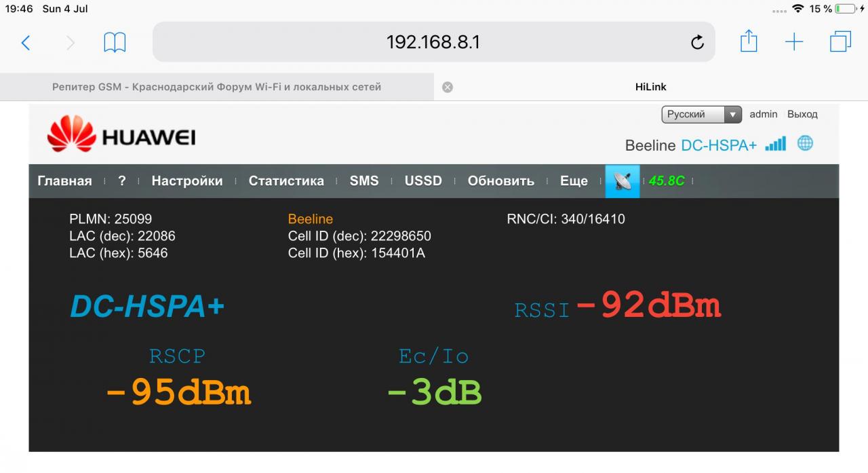Viewport: 868px width, 473px height.
Task: Show all tabs overview icon
Action: coord(840,41)
